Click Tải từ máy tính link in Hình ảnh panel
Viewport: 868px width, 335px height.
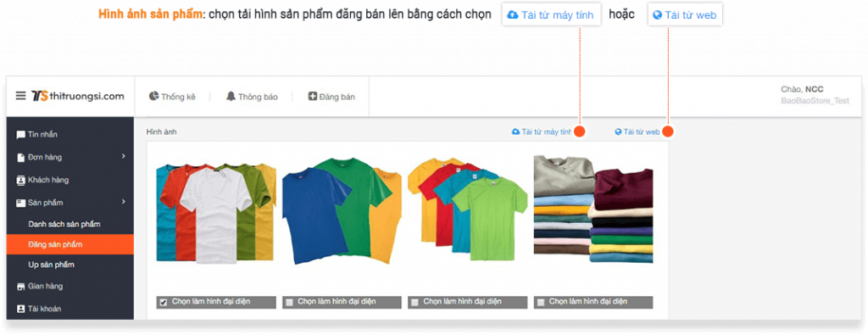tap(542, 131)
